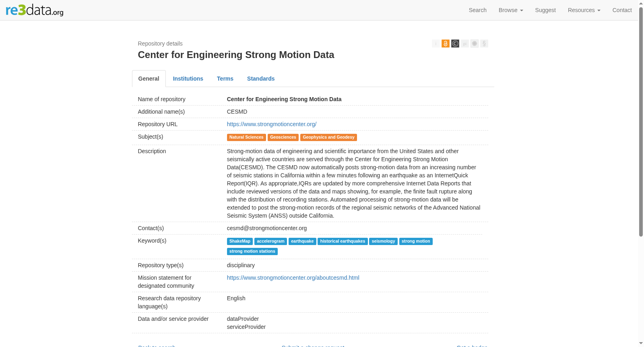The height and width of the screenshot is (347, 644).
Task: Click the grey info 'i' badge icon
Action: click(x=436, y=44)
